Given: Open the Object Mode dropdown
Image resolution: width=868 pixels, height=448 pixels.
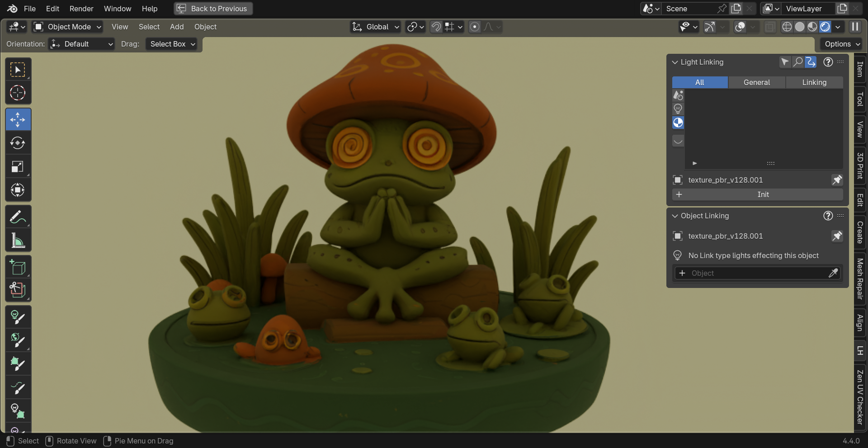Looking at the screenshot, I should tap(68, 27).
